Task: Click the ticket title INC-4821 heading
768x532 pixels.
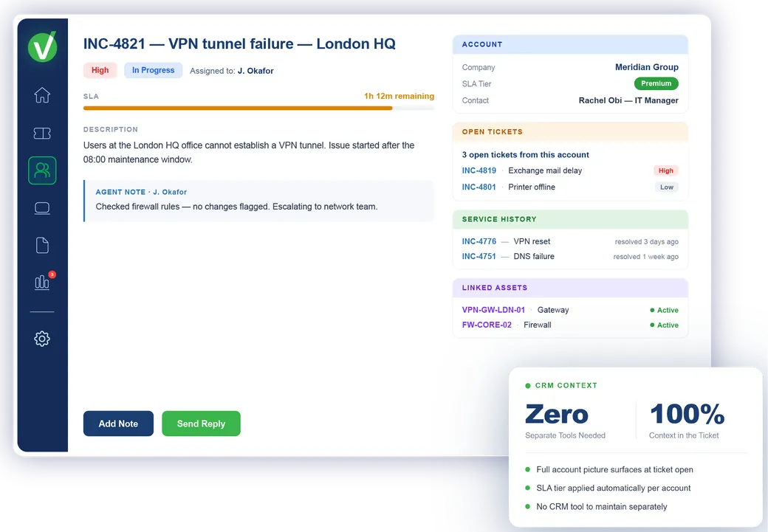Action: tap(239, 44)
